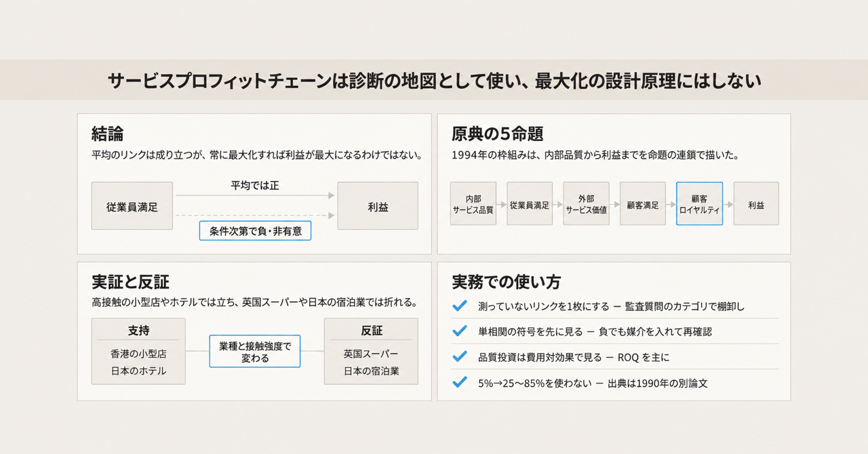The width and height of the screenshot is (868, 454).
Task: Select the 従業員満足 box in 原典の5命題 chain
Action: click(530, 203)
